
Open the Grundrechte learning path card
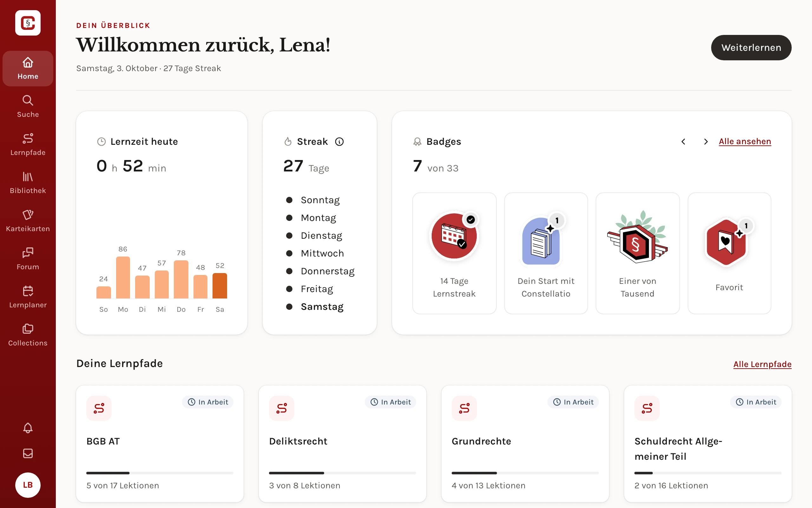point(525,444)
